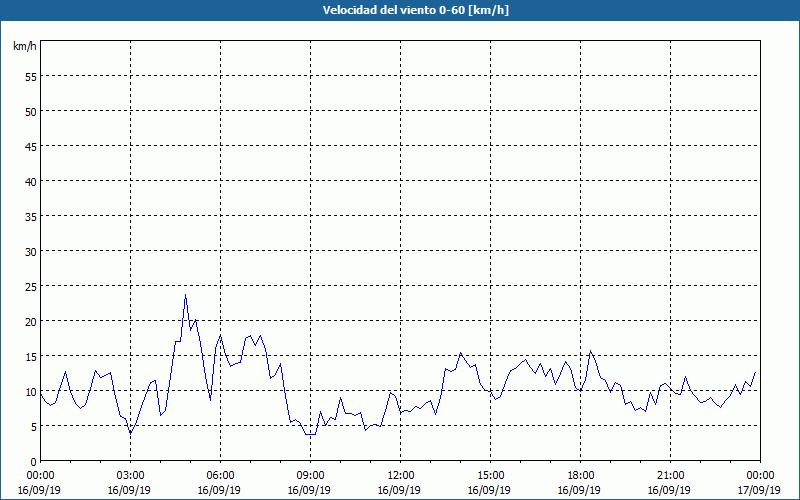
Task: Click the y-axis value 25
Action: (31, 286)
